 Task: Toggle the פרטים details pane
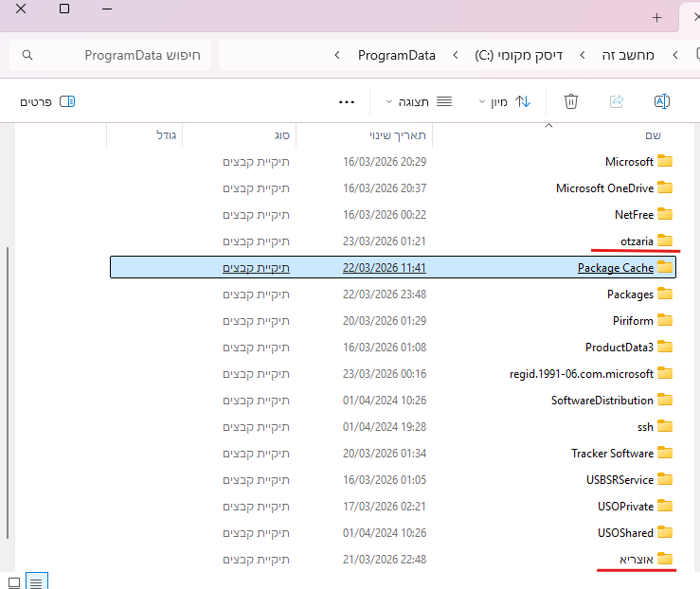click(47, 102)
